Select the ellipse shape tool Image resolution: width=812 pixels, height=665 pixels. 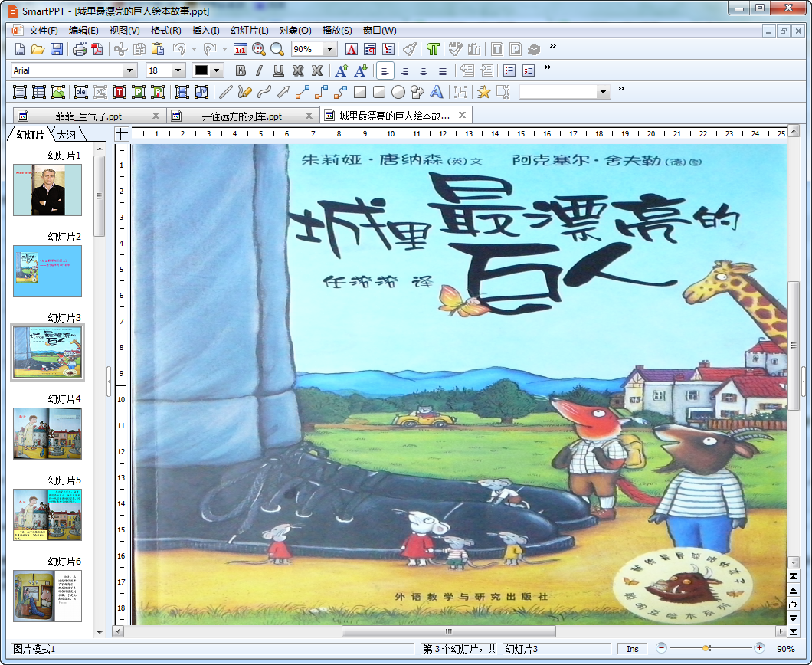point(398,92)
